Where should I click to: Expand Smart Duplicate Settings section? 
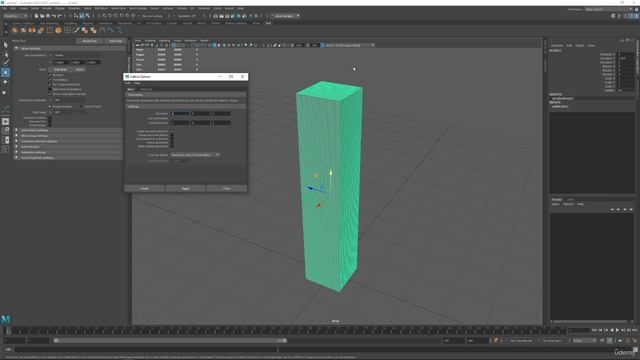[68, 158]
